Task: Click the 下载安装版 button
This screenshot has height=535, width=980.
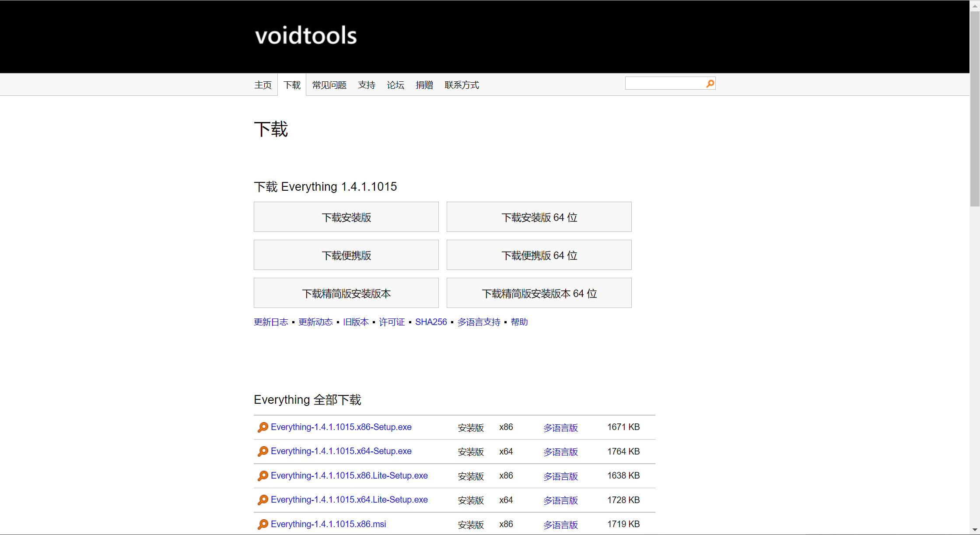Action: coord(346,217)
